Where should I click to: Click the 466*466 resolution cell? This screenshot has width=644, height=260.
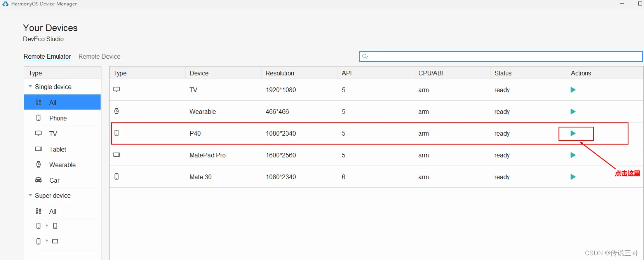coord(277,112)
